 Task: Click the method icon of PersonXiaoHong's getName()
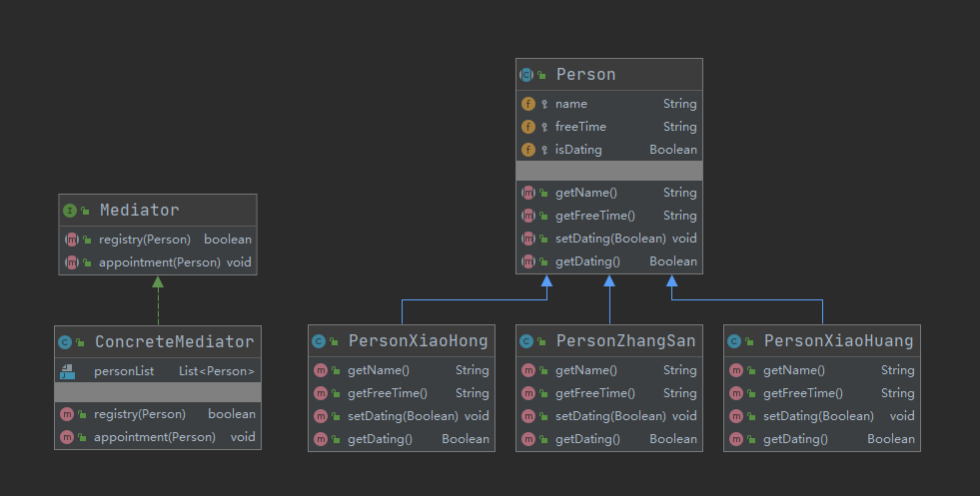click(x=321, y=370)
